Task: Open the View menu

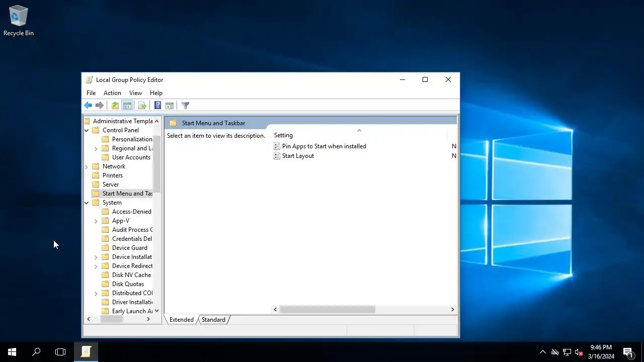Action: tap(135, 93)
